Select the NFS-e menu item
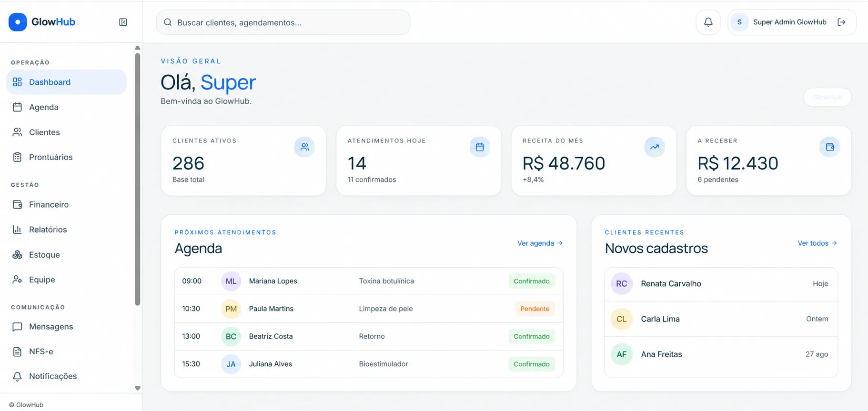The height and width of the screenshot is (411, 868). point(67,351)
